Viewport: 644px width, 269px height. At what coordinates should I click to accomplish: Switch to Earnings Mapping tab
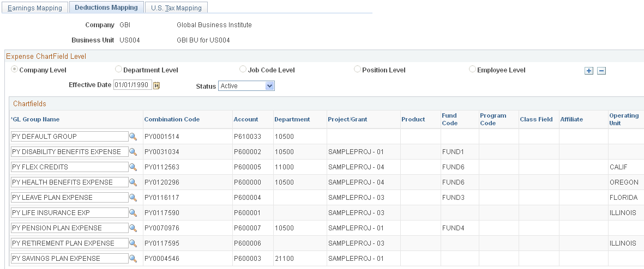pos(35,8)
